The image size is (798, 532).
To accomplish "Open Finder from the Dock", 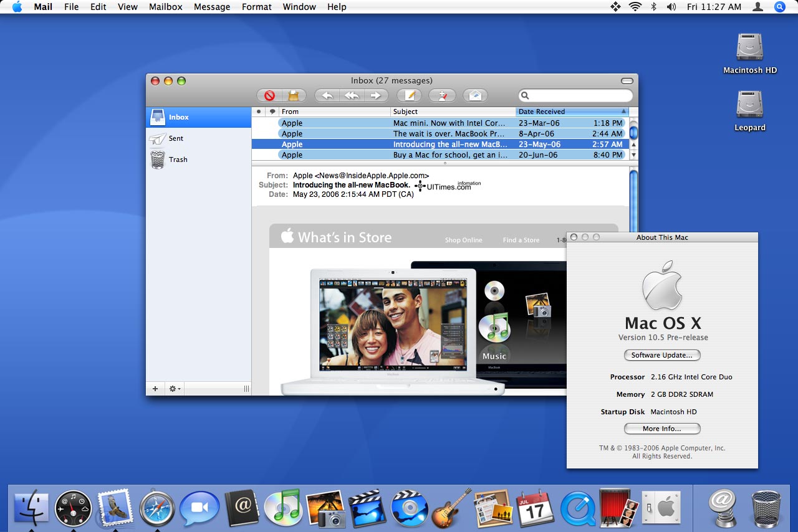I will [32, 509].
